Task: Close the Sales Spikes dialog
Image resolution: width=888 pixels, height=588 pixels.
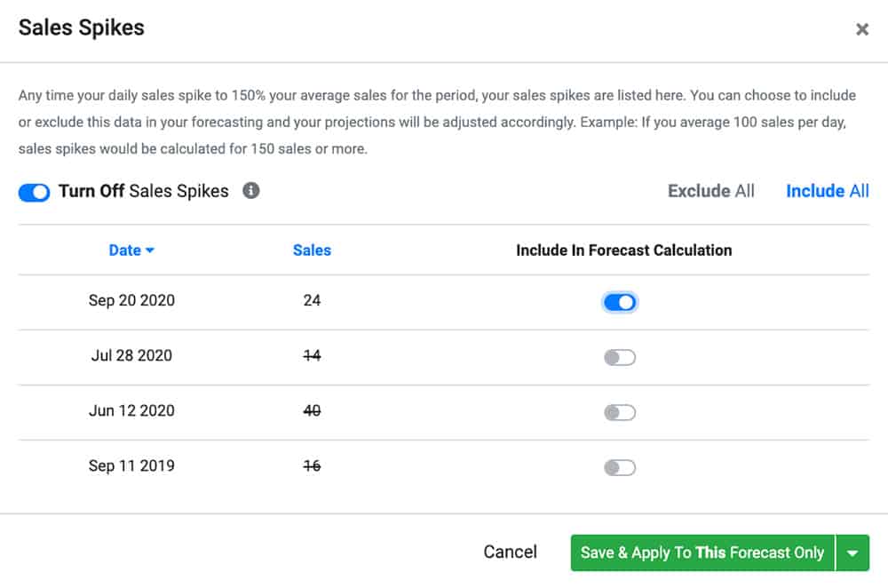Action: pos(862,28)
